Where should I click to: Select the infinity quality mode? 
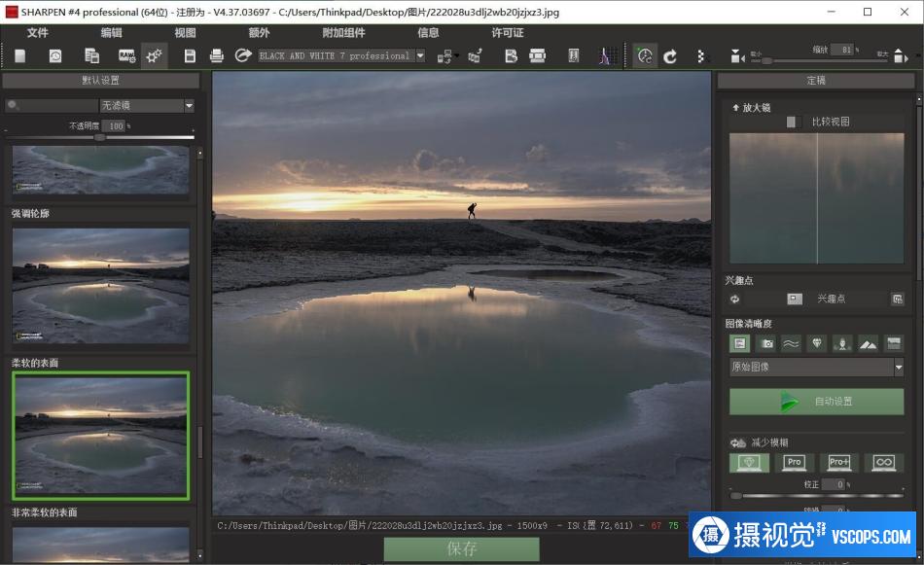pos(884,463)
